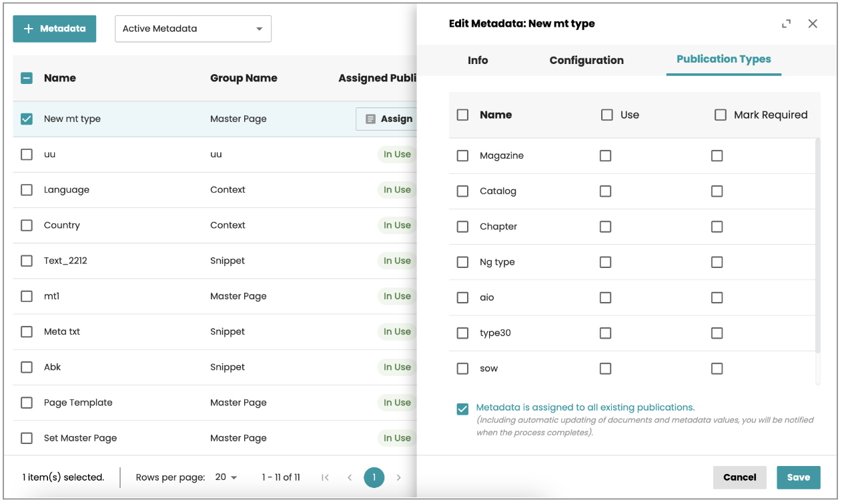The width and height of the screenshot is (842, 504).
Task: Click the Cancel button
Action: (739, 477)
